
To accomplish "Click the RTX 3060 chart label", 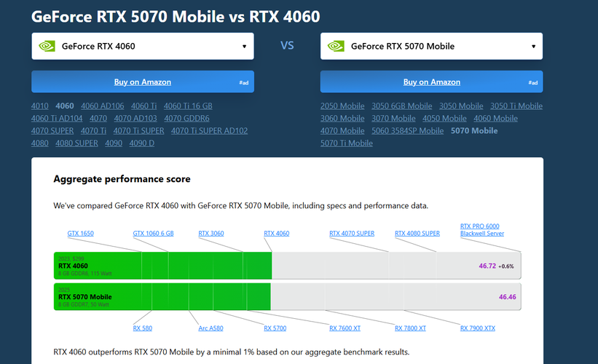I will [x=211, y=233].
